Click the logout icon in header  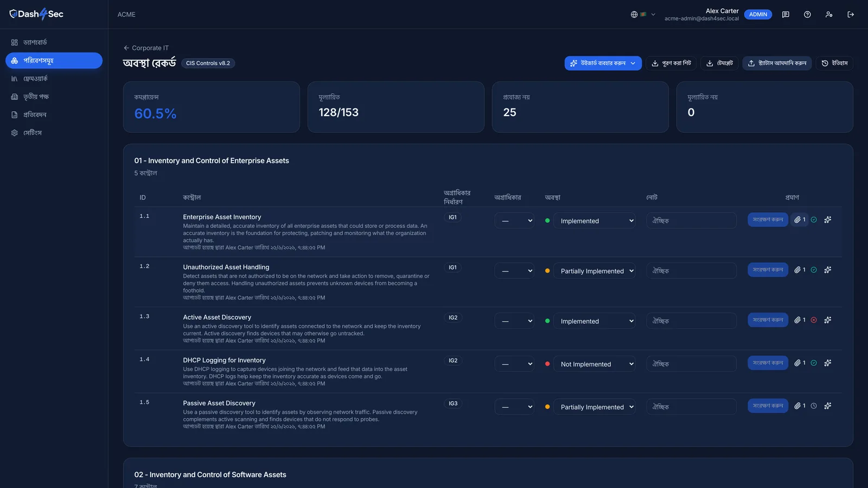coord(851,15)
